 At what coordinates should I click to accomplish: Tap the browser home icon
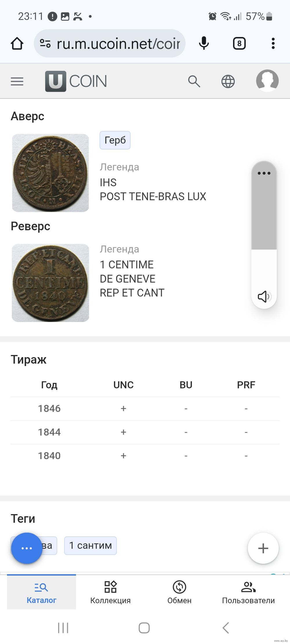pos(17,44)
